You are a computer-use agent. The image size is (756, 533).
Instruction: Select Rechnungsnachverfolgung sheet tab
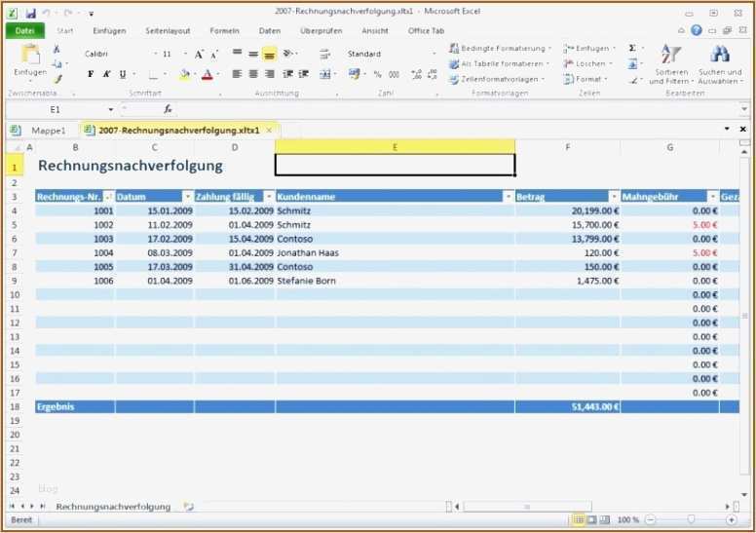113,507
